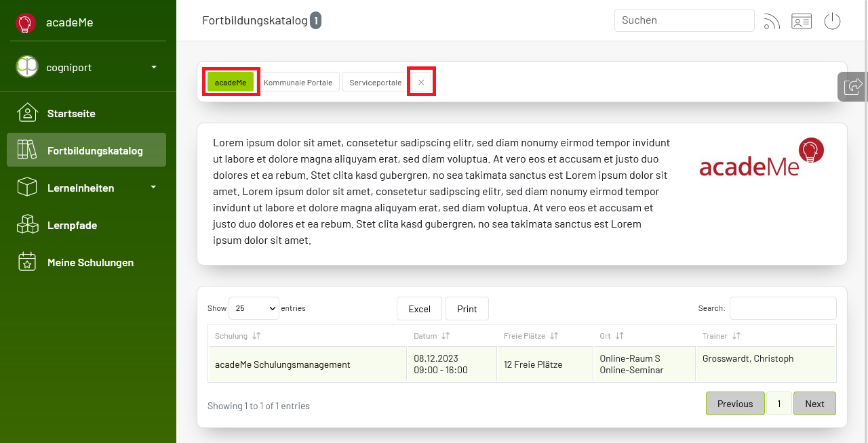Screen dimensions: 868x443
Task: Click the acadeMe lightbulb logo icon in sidebar
Action: [26, 23]
